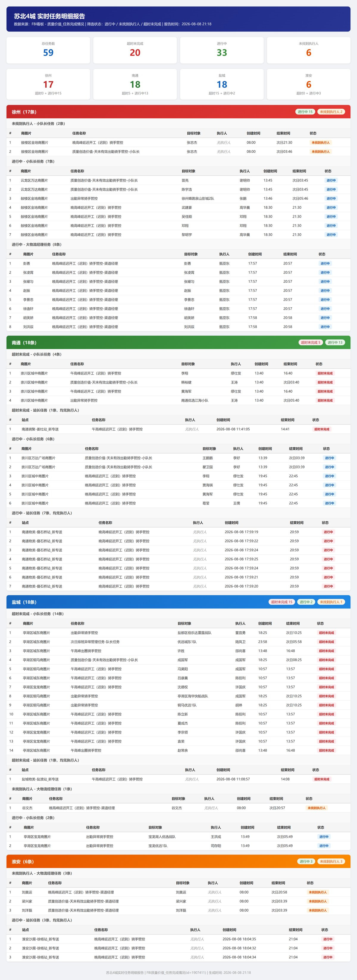Click target cell 赵常余
Viewport: 357px width, 980px height.
(183, 751)
